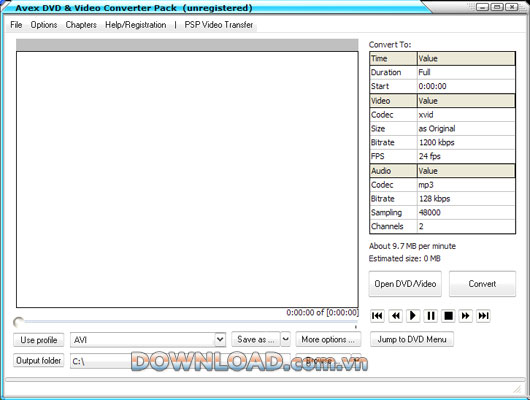
Task: Expand the AVI profile dropdown
Action: (x=220, y=339)
